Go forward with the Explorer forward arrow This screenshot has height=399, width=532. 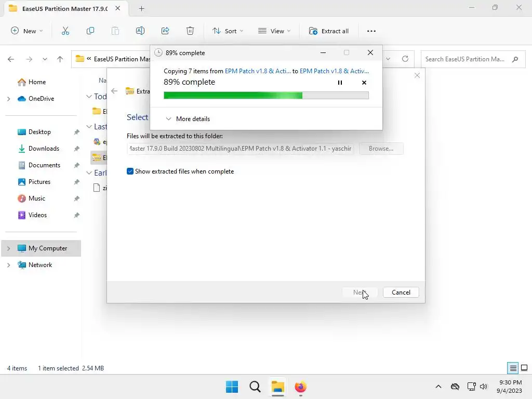pos(29,59)
